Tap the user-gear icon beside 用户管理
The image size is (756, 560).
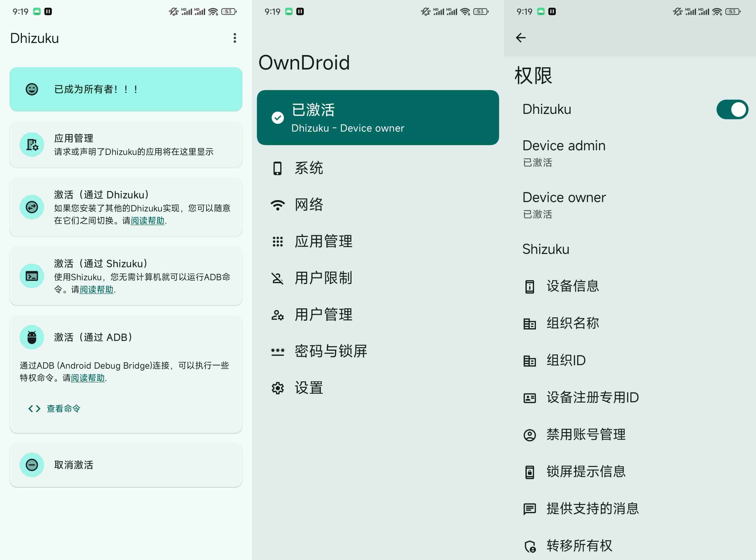click(277, 315)
